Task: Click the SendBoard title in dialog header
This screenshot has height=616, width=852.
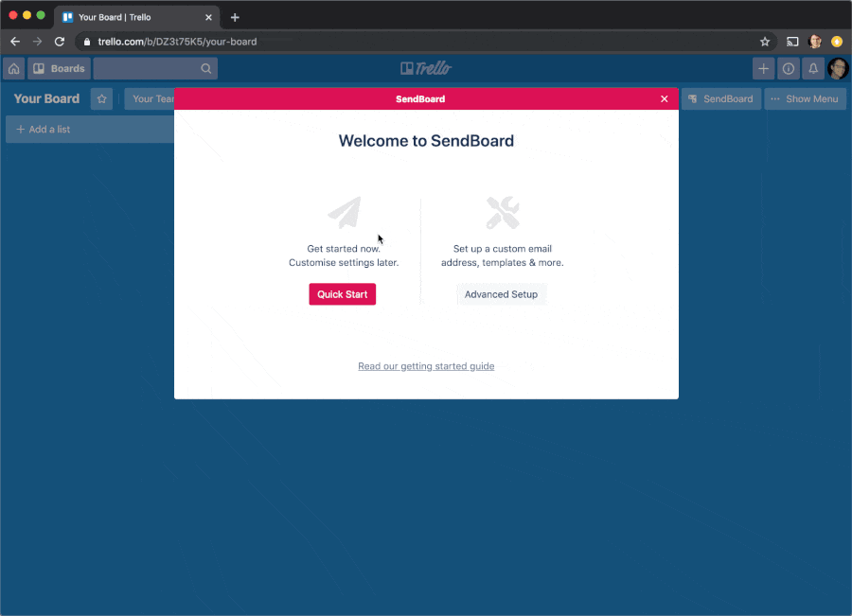Action: tap(420, 98)
